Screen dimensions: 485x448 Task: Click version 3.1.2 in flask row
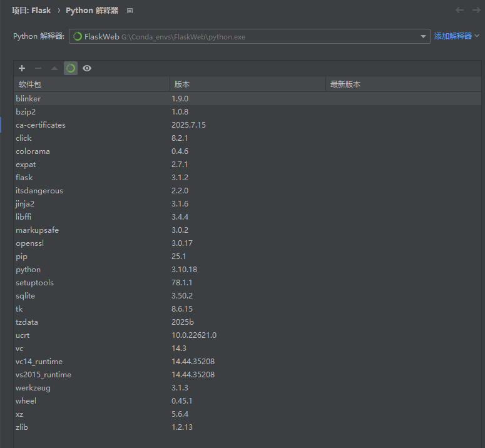(180, 178)
